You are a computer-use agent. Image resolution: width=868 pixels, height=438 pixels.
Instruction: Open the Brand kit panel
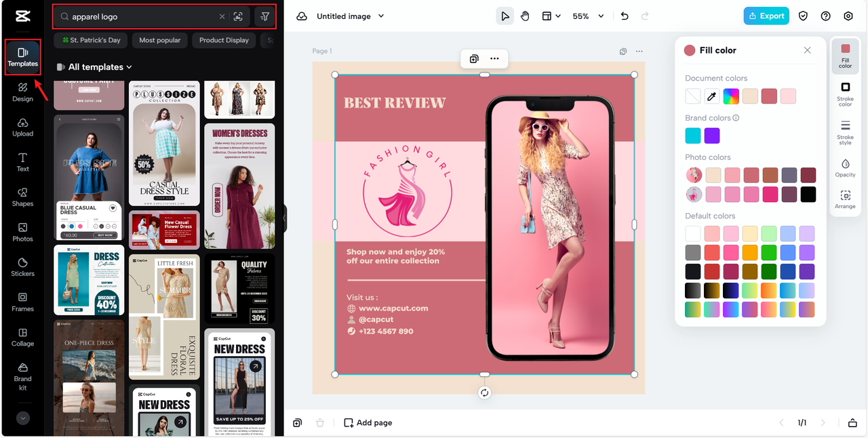pyautogui.click(x=22, y=376)
